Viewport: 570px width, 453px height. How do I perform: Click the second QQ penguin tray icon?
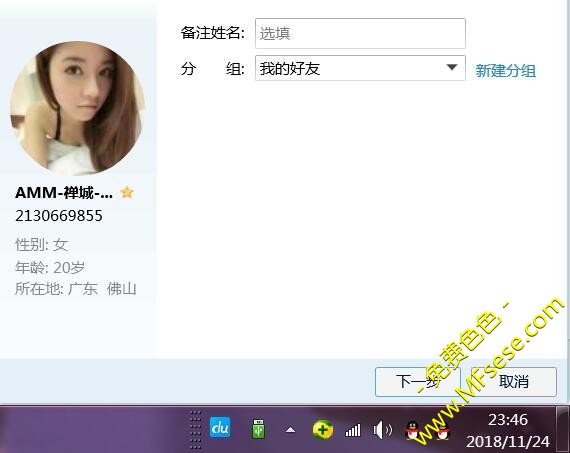(442, 430)
